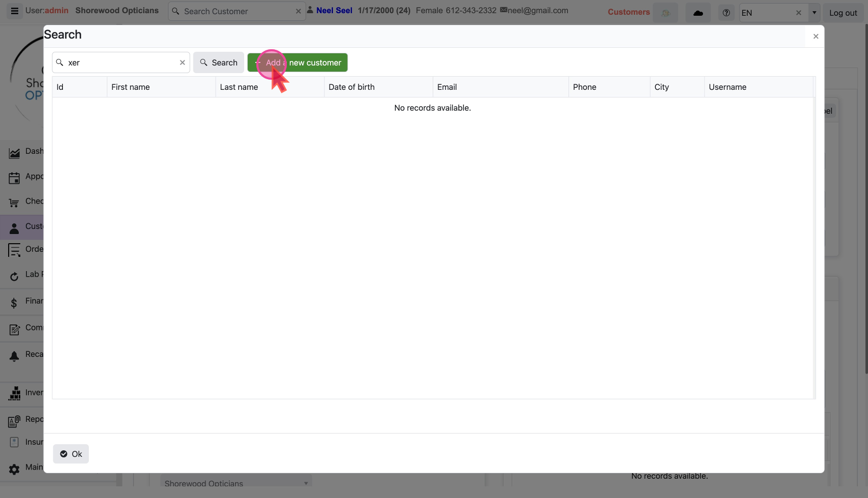The height and width of the screenshot is (498, 868).
Task: Click Add a new customer button
Action: (297, 62)
